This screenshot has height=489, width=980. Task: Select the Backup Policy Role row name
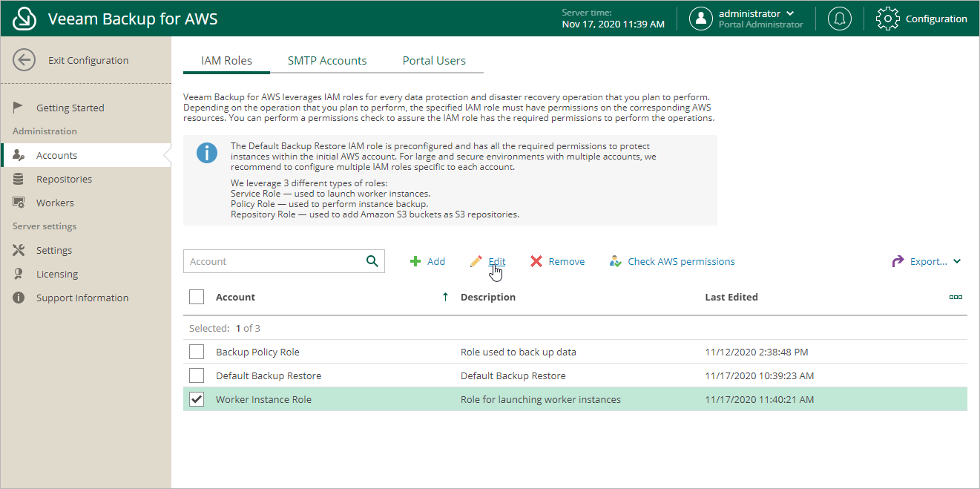click(257, 352)
